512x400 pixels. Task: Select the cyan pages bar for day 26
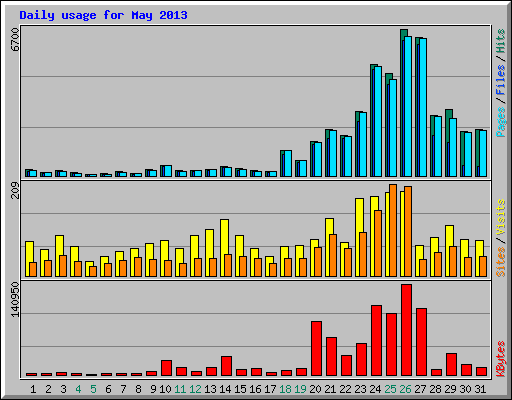coord(408,106)
